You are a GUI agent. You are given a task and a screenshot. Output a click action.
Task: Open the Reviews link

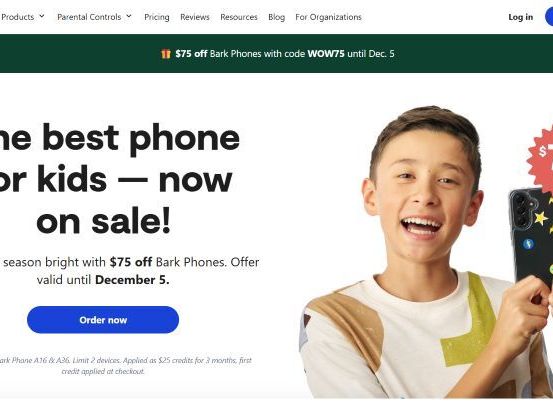pyautogui.click(x=195, y=17)
